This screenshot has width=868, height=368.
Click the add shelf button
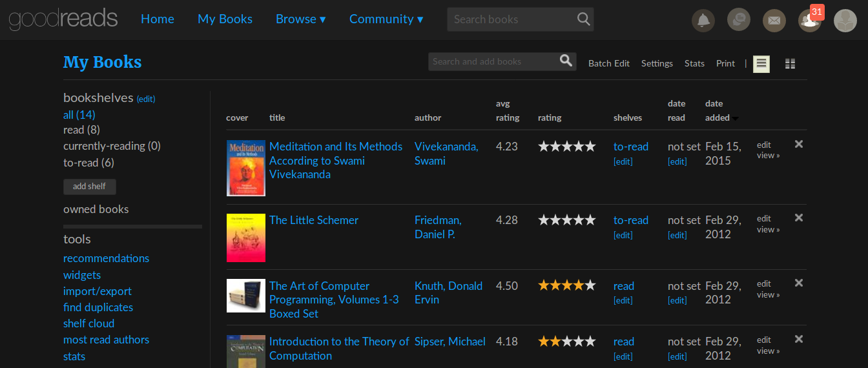(89, 187)
